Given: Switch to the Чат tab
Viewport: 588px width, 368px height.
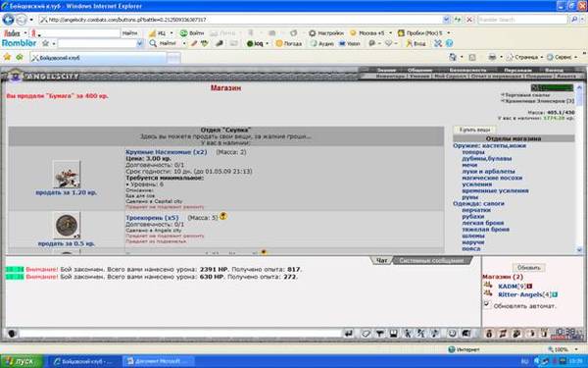Looking at the screenshot, I should tap(381, 260).
